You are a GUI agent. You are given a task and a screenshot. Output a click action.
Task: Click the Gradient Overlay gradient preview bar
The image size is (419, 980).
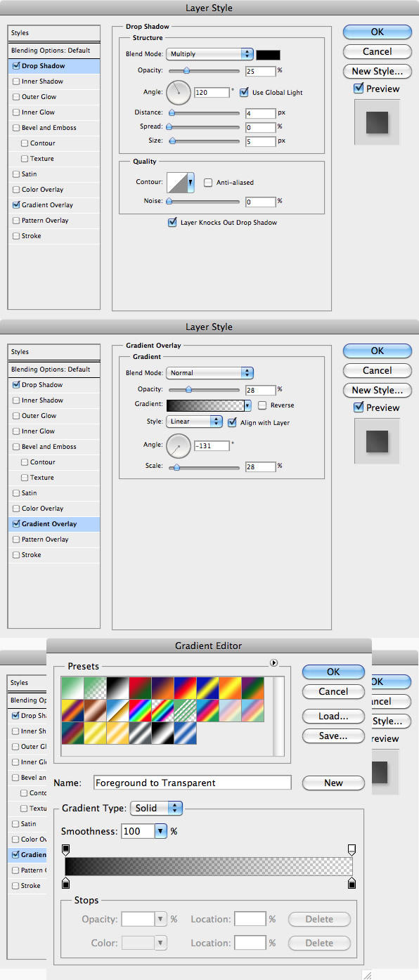[x=205, y=405]
